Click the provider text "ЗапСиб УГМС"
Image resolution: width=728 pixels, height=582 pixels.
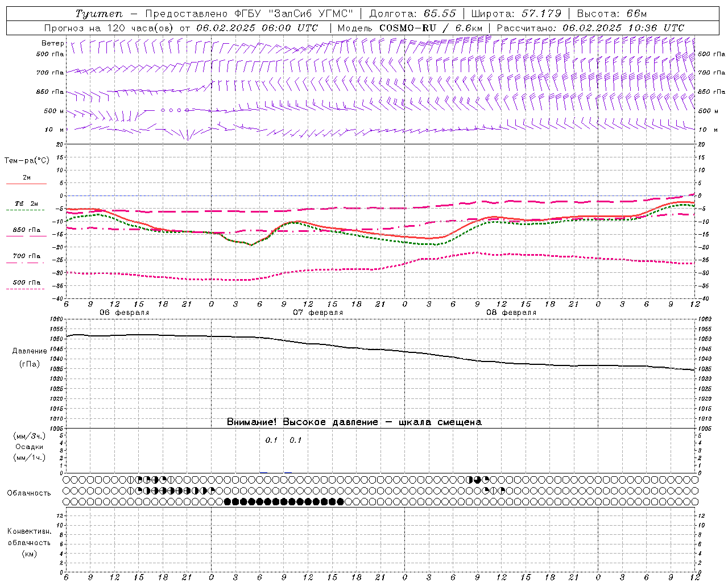pyautogui.click(x=311, y=14)
